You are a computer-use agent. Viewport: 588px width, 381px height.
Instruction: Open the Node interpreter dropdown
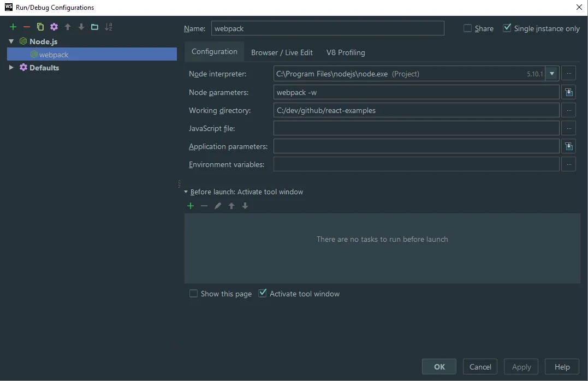point(553,74)
